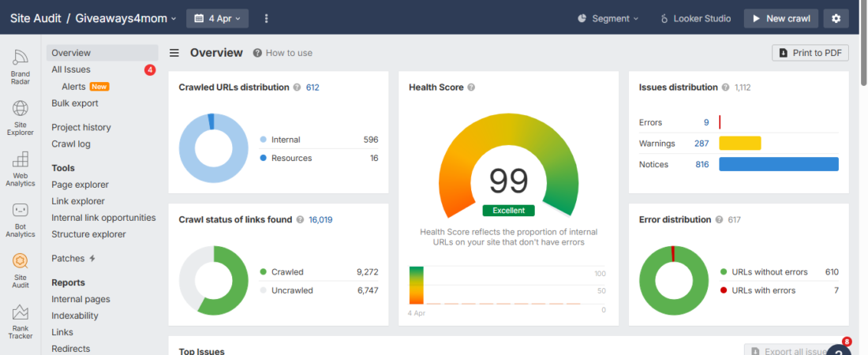Click the 4 Apr bar in health history chart
The width and height of the screenshot is (868, 355).
[417, 286]
